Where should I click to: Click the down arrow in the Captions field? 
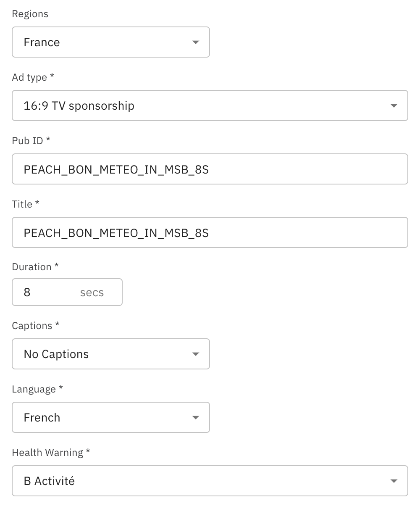[x=195, y=354]
